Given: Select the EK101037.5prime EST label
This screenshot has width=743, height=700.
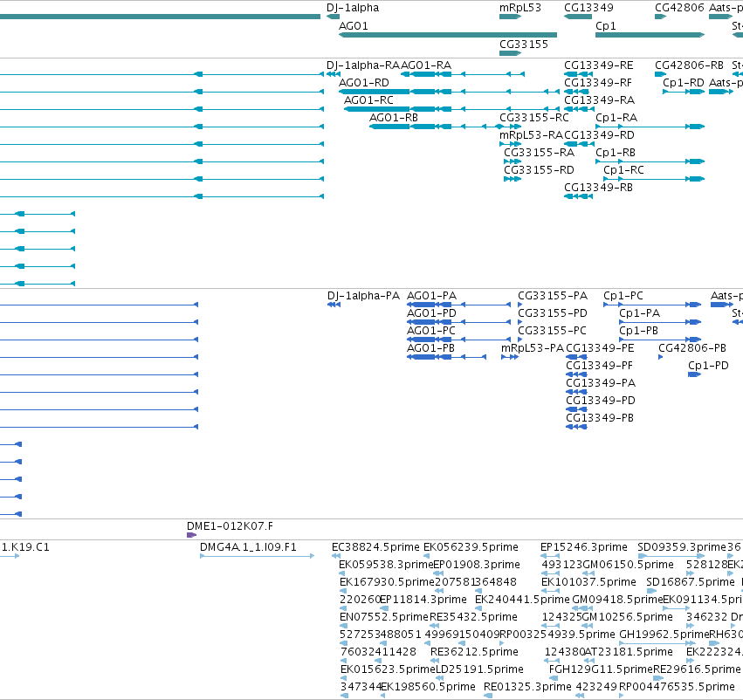Looking at the screenshot, I should [x=588, y=582].
